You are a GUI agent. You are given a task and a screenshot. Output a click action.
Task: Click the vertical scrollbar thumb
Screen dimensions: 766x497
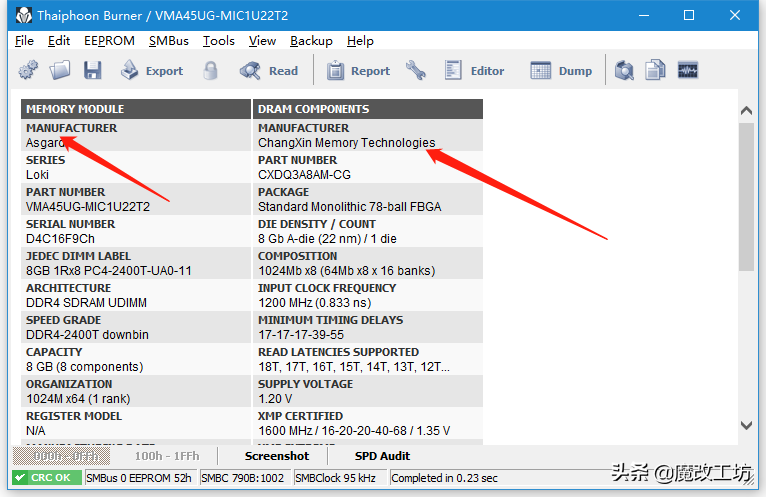pyautogui.click(x=746, y=196)
